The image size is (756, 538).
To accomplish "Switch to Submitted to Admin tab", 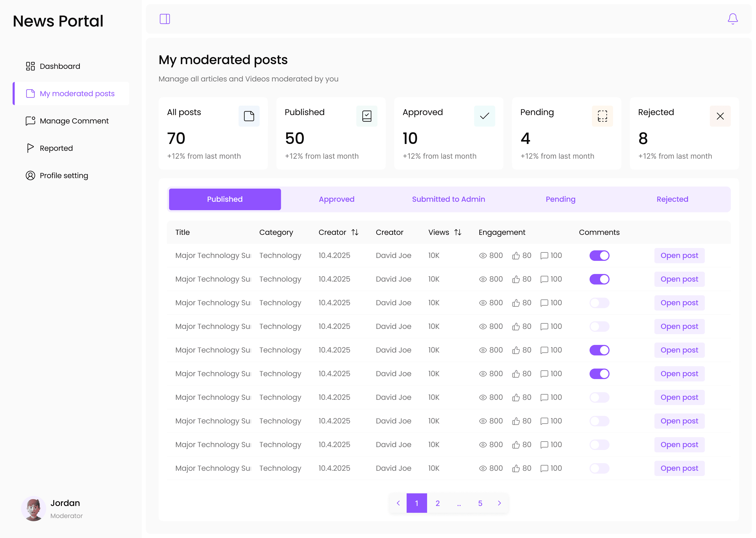I will 449,199.
